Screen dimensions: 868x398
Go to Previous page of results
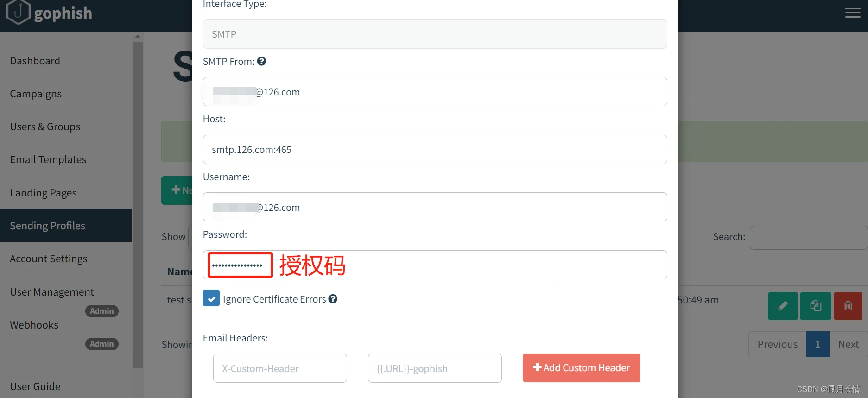click(x=778, y=344)
